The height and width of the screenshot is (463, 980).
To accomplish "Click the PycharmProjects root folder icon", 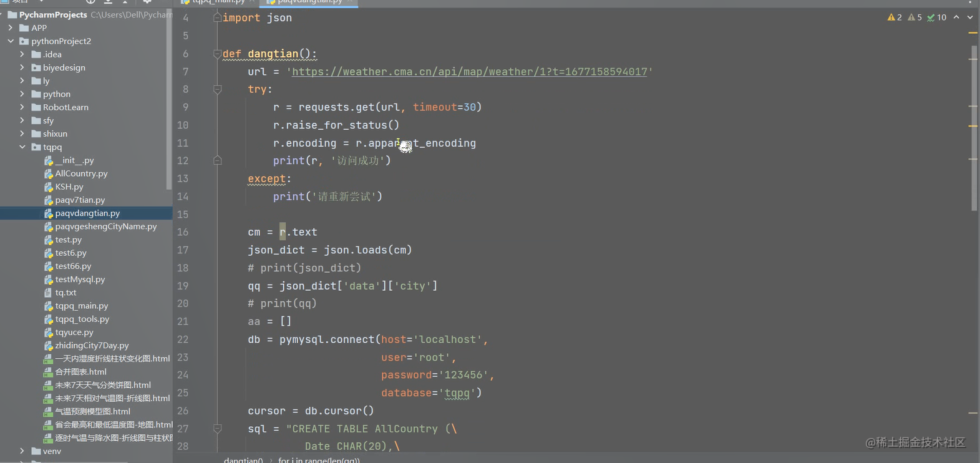I will 12,14.
